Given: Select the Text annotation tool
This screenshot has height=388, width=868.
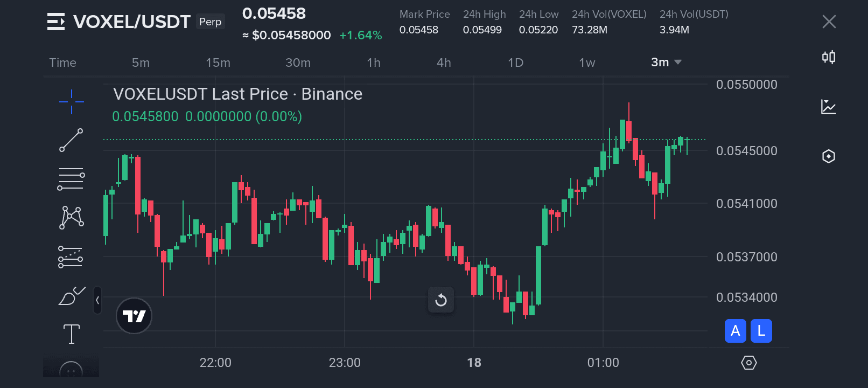Looking at the screenshot, I should pos(71,334).
